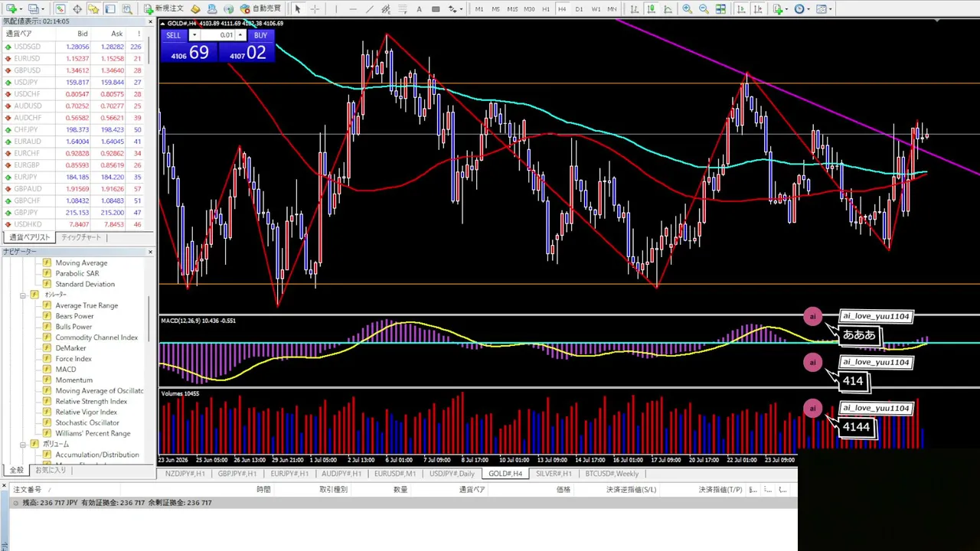Viewport: 980px width, 551px height.
Task: Open the periodicity clock dropdown
Action: (802, 9)
